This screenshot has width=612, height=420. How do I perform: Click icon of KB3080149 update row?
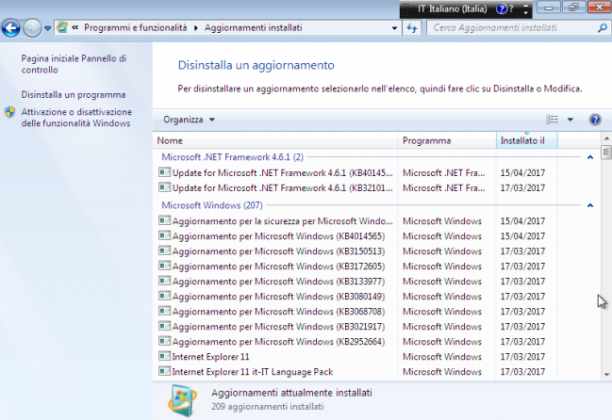click(164, 296)
